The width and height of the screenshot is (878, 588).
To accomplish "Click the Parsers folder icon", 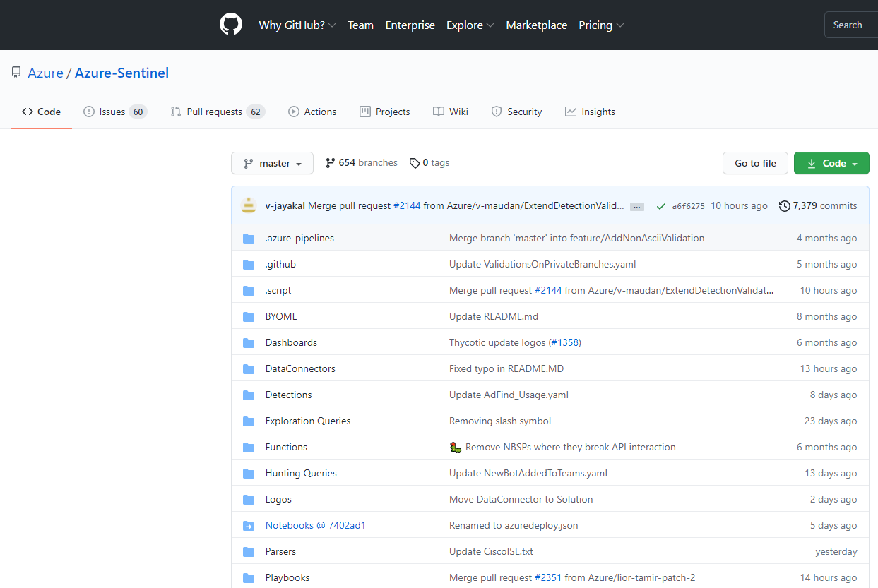I will click(249, 552).
